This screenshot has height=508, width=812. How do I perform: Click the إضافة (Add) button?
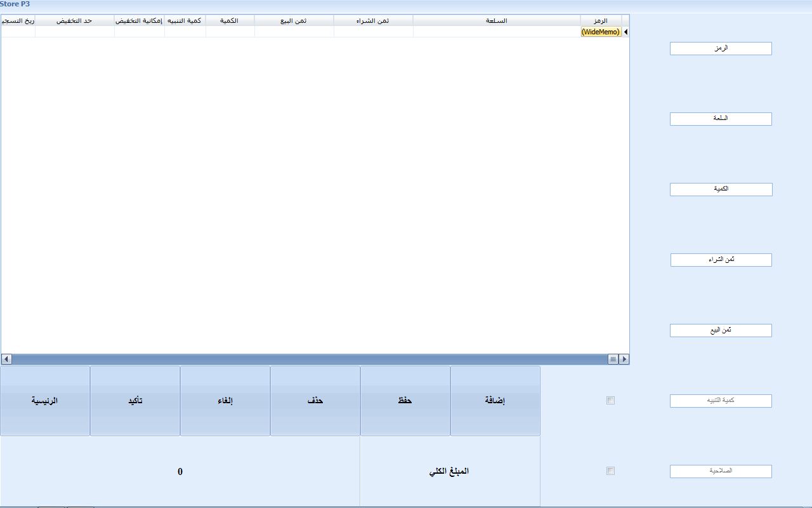pyautogui.click(x=495, y=401)
